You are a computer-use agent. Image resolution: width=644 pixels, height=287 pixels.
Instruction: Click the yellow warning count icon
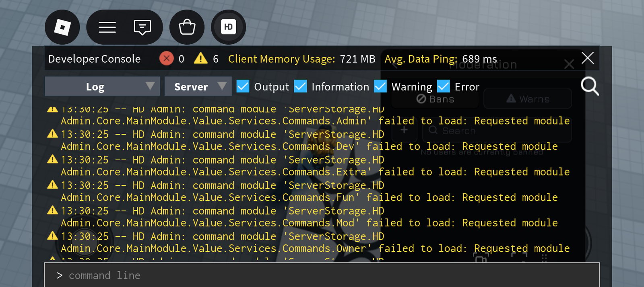coord(200,59)
